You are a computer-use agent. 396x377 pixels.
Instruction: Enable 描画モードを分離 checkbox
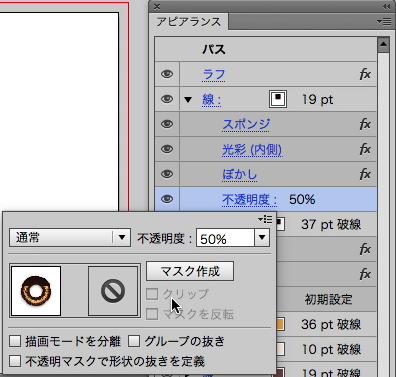pyautogui.click(x=15, y=341)
